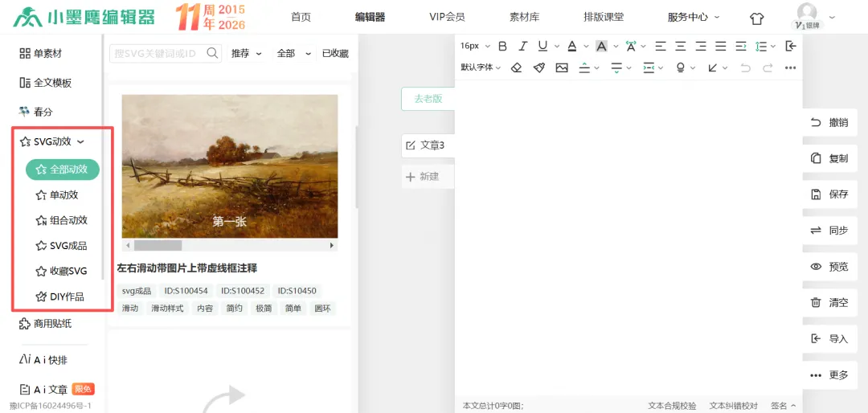
Task: Open SVG成品 in sidebar
Action: tap(61, 246)
